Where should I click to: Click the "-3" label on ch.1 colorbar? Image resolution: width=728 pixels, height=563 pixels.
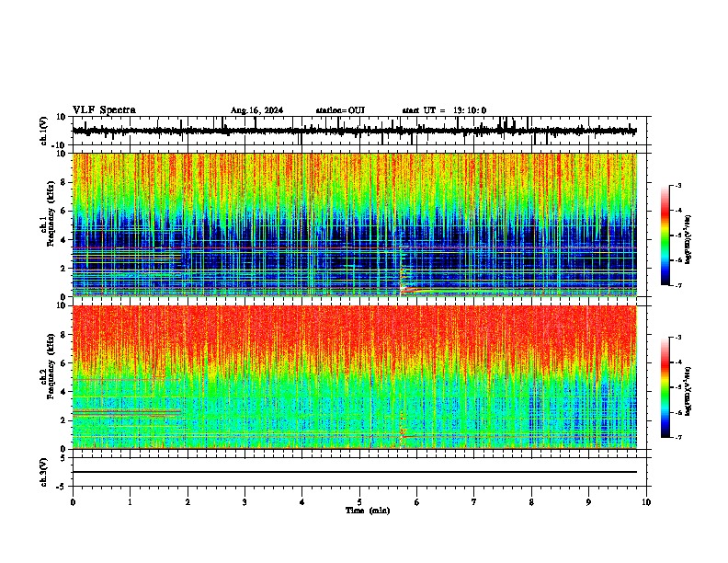coord(677,185)
